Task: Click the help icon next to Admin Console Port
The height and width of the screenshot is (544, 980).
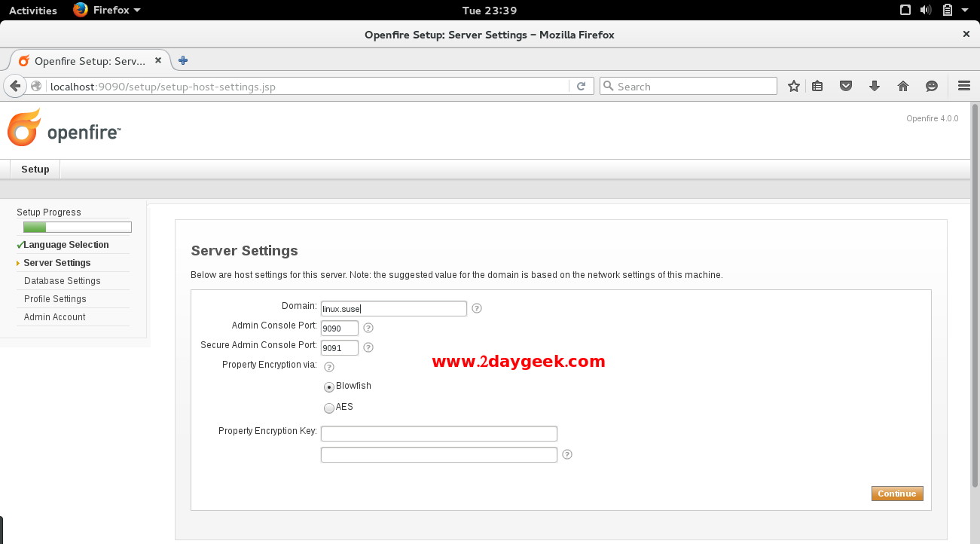Action: pyautogui.click(x=368, y=327)
